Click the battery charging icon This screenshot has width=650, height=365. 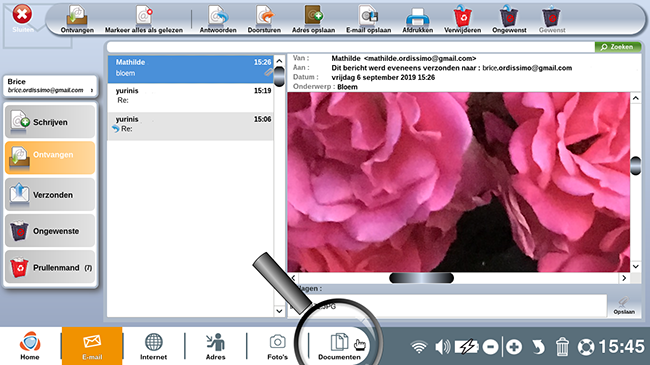pos(467,347)
